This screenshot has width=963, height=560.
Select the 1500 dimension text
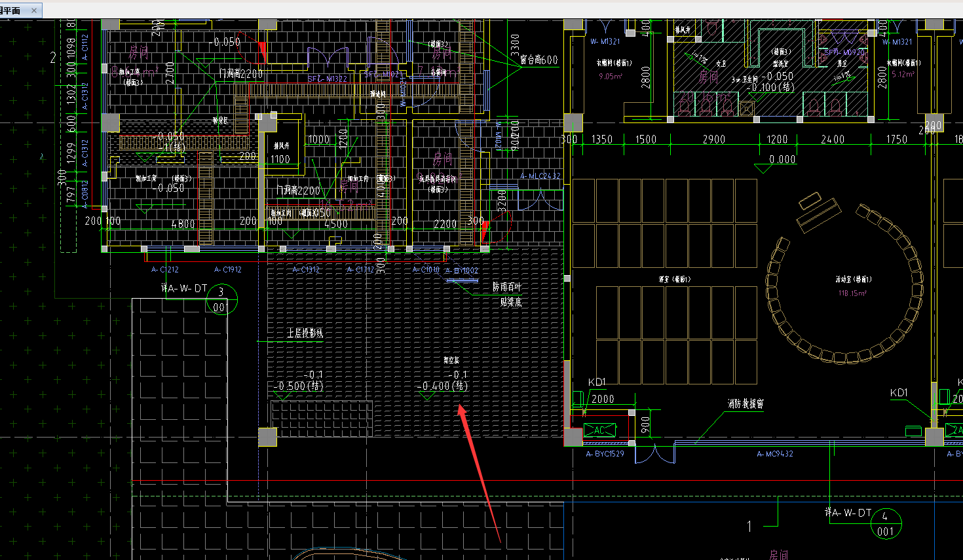point(645,139)
